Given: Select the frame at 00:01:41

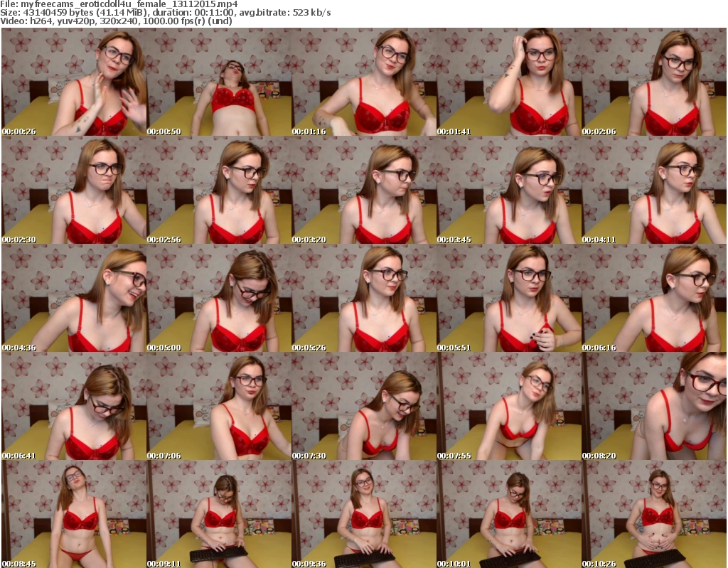Looking at the screenshot, I should click(x=509, y=82).
